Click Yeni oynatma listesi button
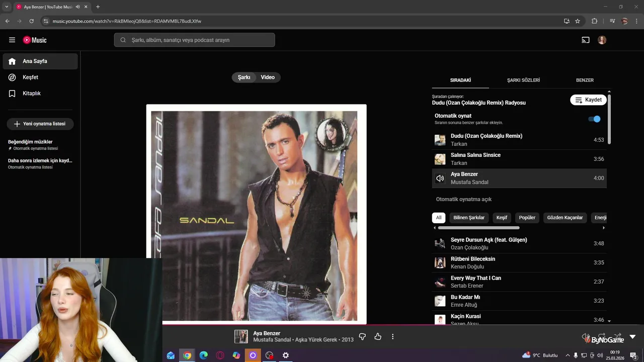 pos(40,124)
